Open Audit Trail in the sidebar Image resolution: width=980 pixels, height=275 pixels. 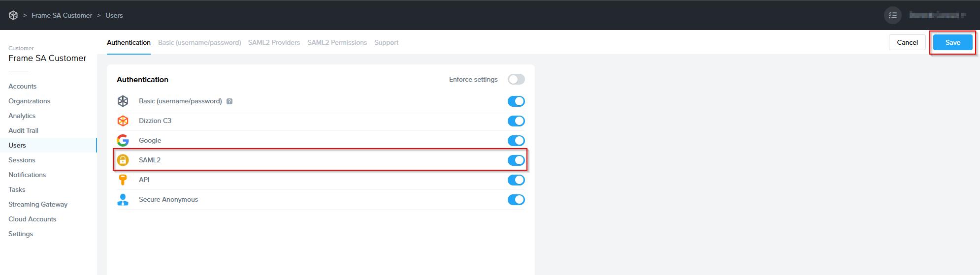23,130
